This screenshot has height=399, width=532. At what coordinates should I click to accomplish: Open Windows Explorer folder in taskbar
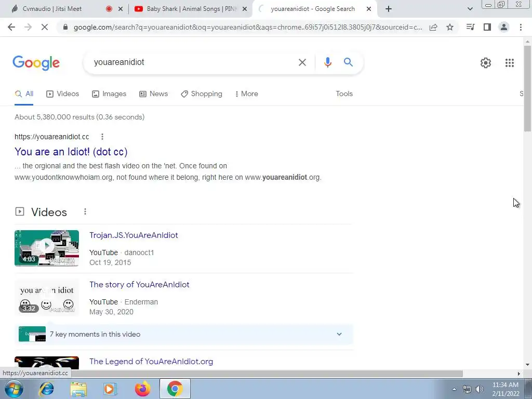(x=78, y=389)
